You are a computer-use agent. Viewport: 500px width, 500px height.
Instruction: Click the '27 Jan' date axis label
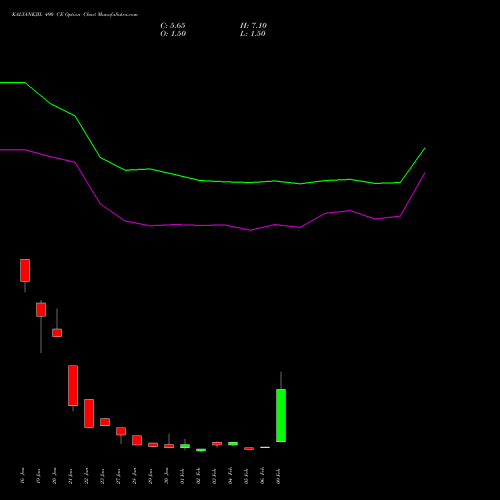pos(118,476)
